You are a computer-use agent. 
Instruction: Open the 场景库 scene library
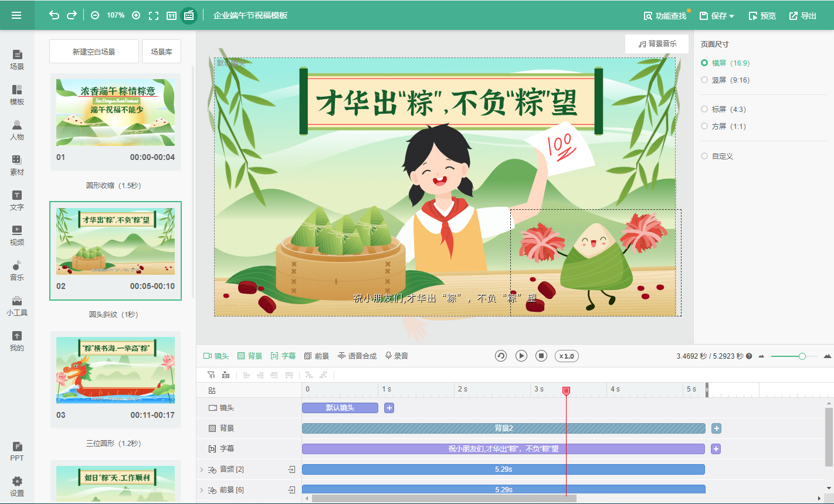coord(161,52)
